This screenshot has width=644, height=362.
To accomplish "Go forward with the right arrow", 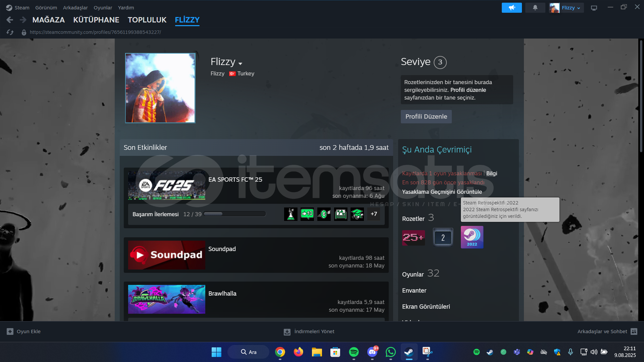I will (23, 20).
